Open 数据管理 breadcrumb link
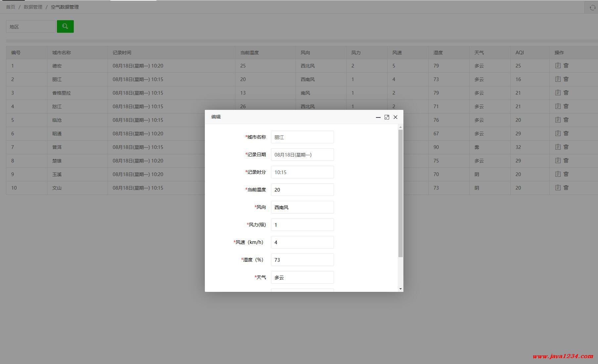Image resolution: width=598 pixels, height=364 pixels. click(33, 7)
